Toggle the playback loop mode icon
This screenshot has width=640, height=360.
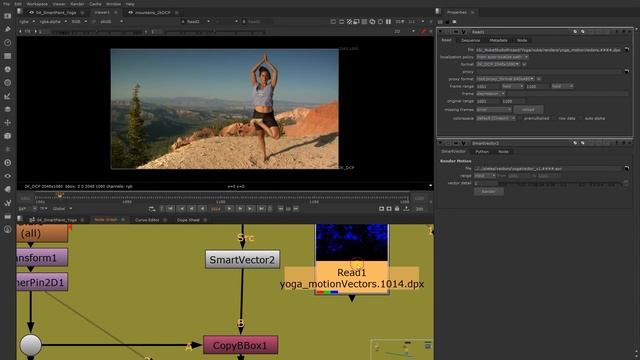tap(152, 209)
